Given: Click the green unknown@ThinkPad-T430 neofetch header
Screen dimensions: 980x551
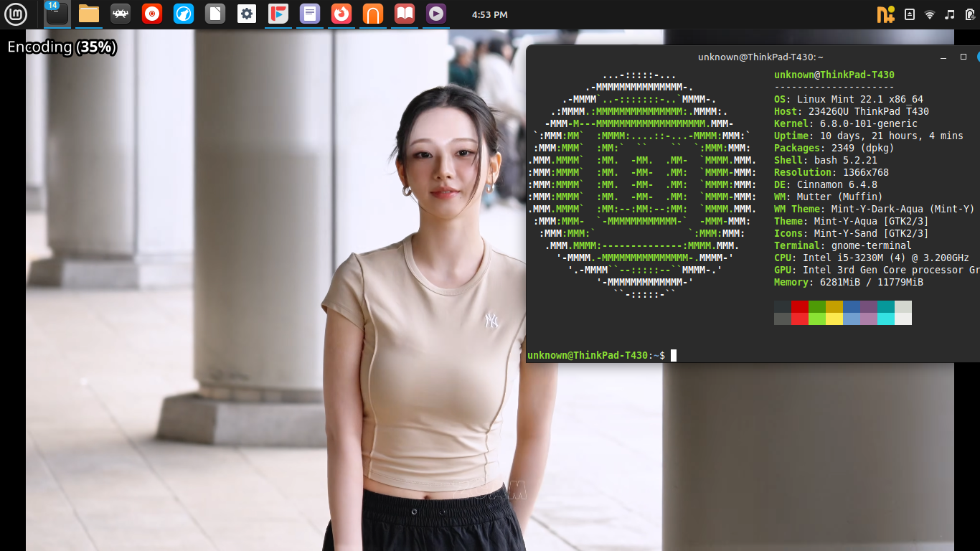Looking at the screenshot, I should [x=834, y=75].
